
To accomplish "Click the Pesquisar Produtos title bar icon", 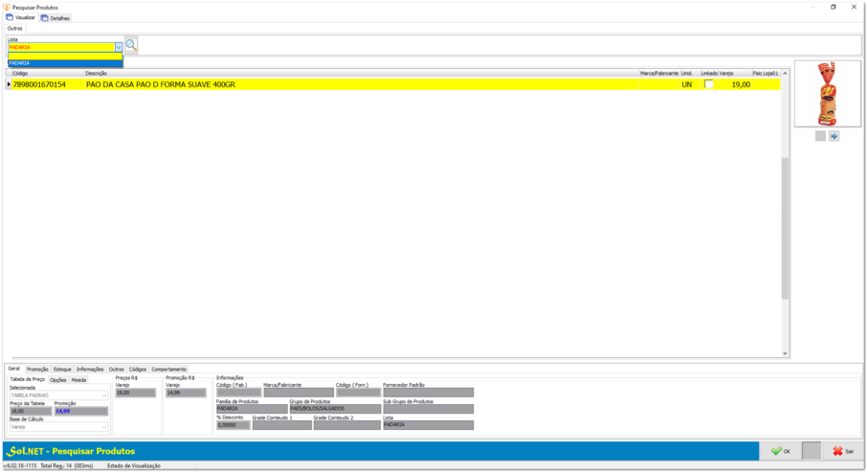I will point(7,7).
